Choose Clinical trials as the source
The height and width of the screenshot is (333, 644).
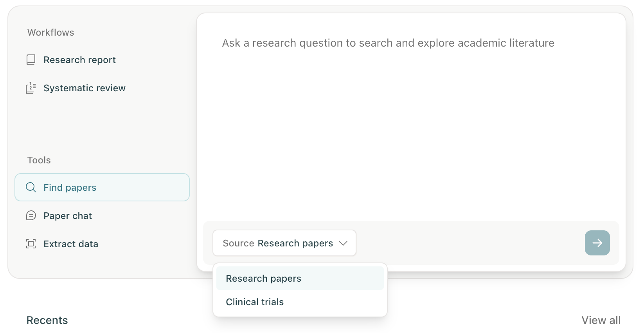coord(255,302)
